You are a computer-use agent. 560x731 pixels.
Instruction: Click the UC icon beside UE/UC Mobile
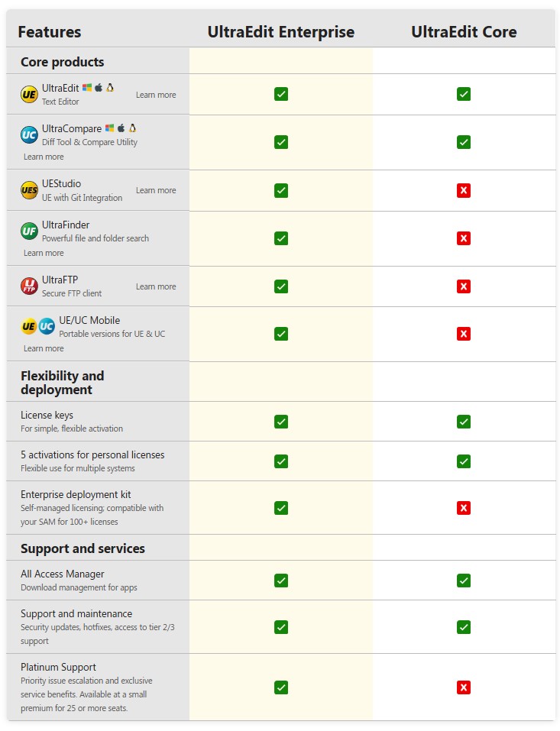46,326
